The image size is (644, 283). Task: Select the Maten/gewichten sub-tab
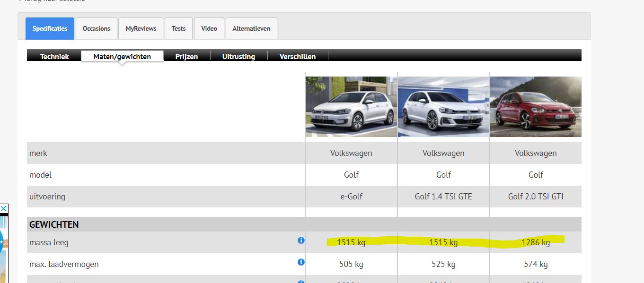click(122, 56)
